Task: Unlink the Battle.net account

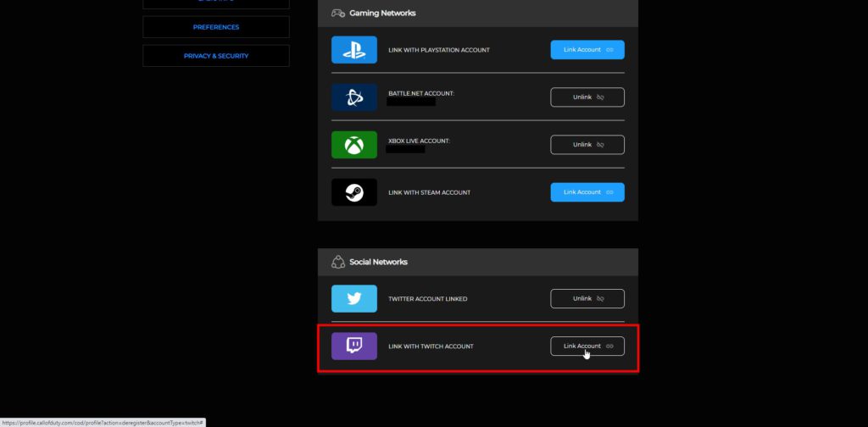Action: (587, 97)
